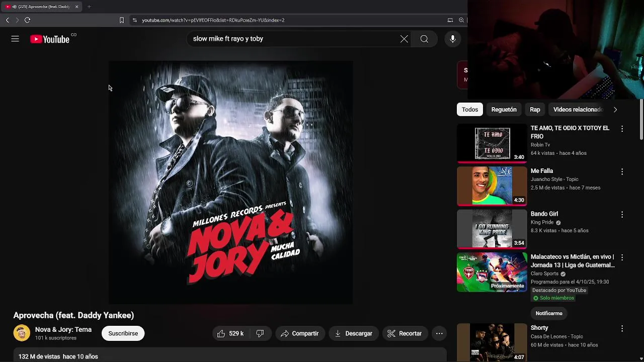Open TE AMO, TE ODIO X TOTOY EL FRIO title

[x=570, y=132]
